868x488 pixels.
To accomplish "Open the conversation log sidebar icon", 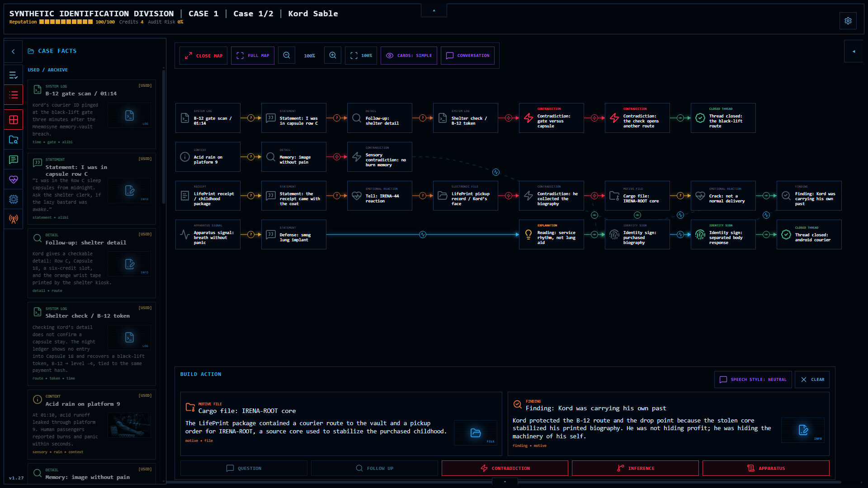I will tap(14, 160).
